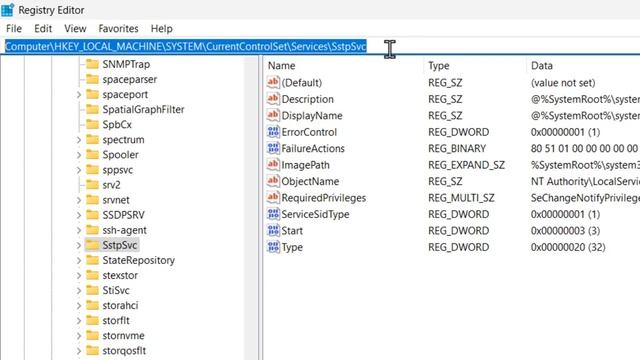Click the binary icon beside ServiceSidType value
This screenshot has height=360, width=640.
tap(273, 214)
